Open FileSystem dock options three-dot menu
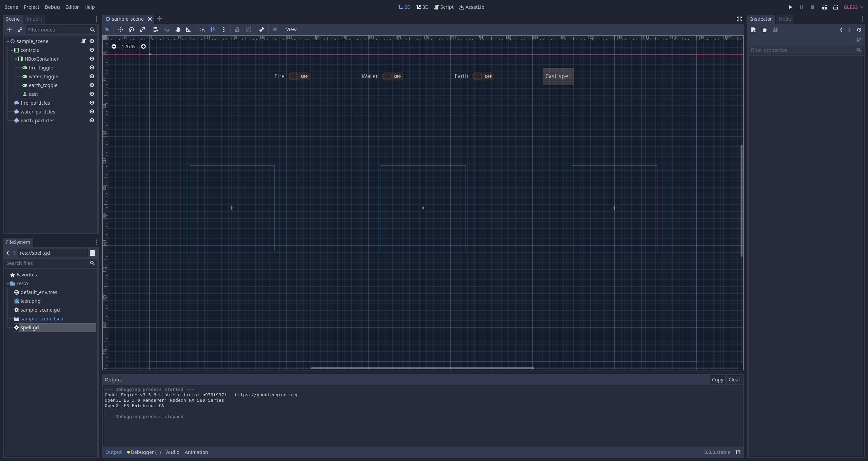Screen dimensions: 868x461 coord(96,242)
